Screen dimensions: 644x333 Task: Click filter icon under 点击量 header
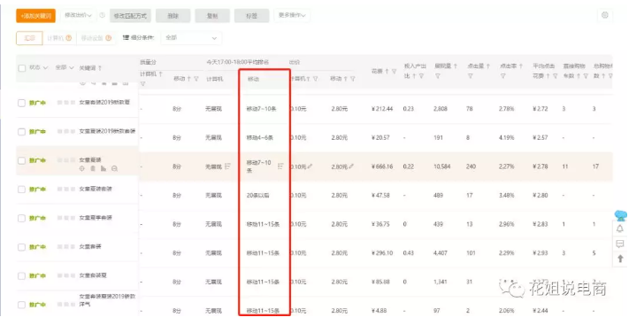pos(471,76)
